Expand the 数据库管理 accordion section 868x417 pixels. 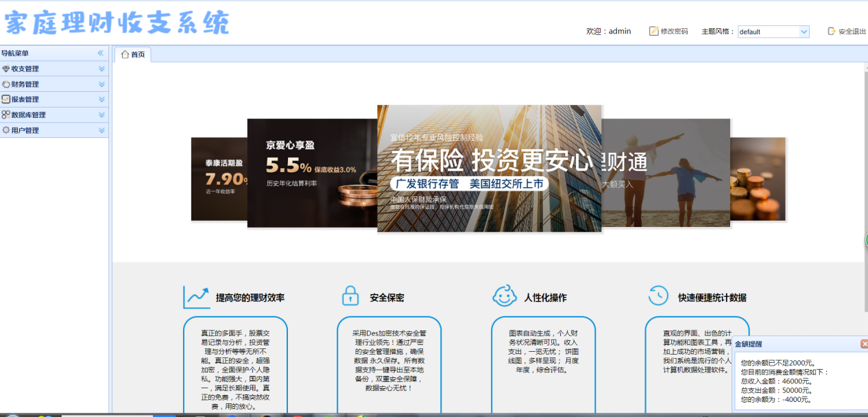(x=101, y=115)
